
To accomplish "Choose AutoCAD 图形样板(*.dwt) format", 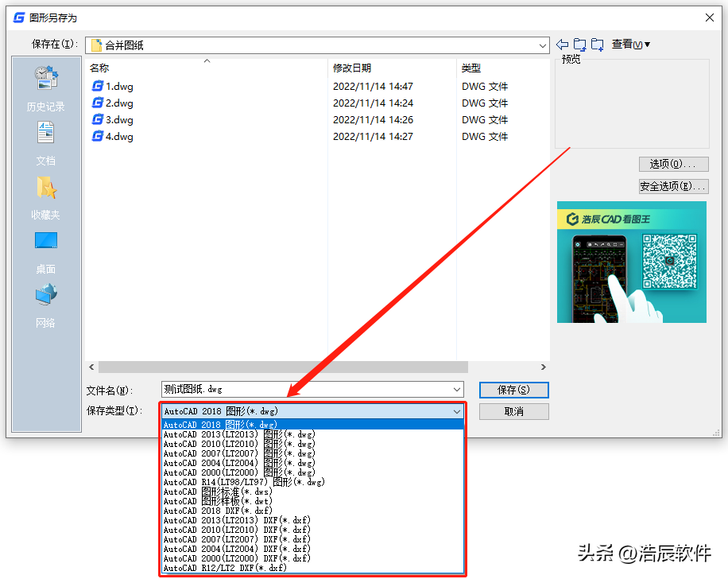I will point(313,501).
